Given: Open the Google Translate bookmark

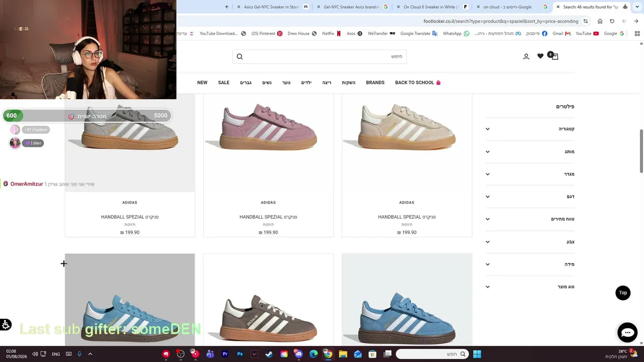Looking at the screenshot, I should point(419,34).
